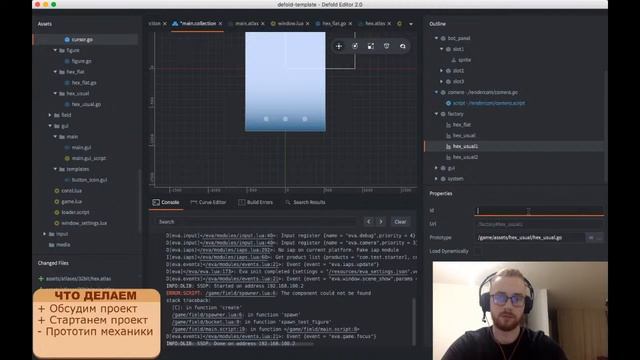Click the Search Results magnifier icon
Image resolution: width=640 pixels, height=360 pixels.
(x=288, y=202)
